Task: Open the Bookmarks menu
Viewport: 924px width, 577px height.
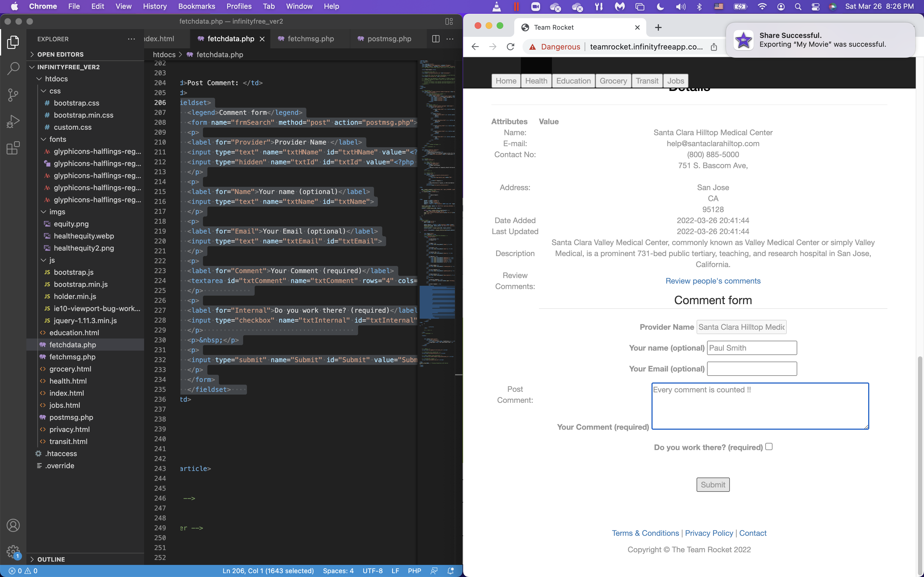Action: tap(197, 7)
